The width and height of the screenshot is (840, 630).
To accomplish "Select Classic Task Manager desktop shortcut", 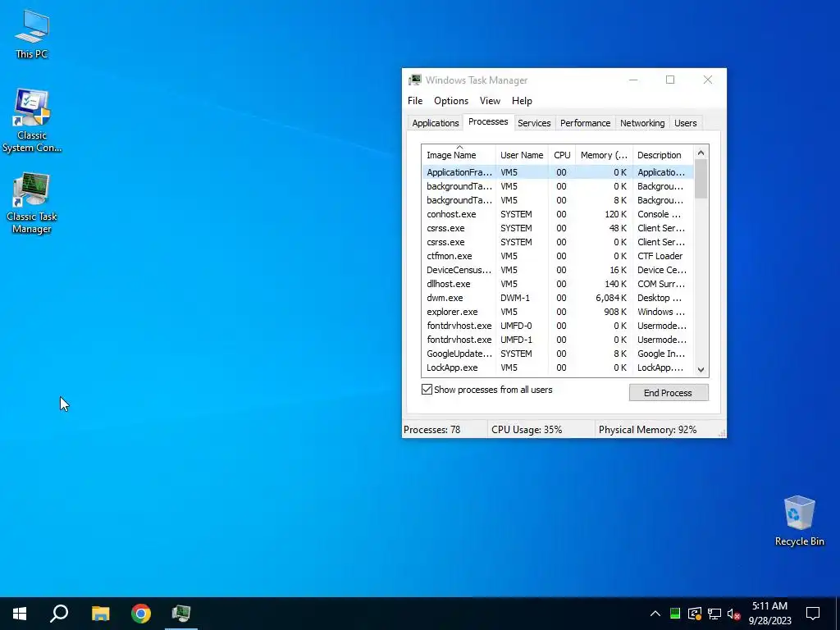I will pos(32,203).
